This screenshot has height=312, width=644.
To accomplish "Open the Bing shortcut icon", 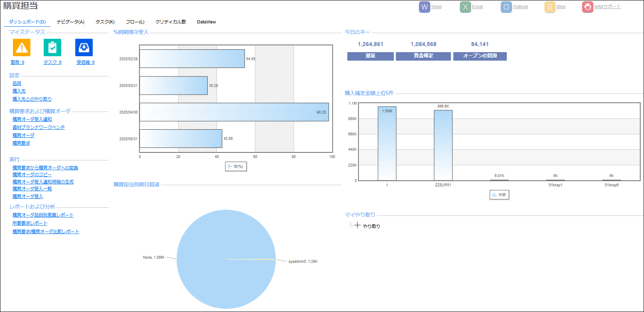I will coord(550,7).
